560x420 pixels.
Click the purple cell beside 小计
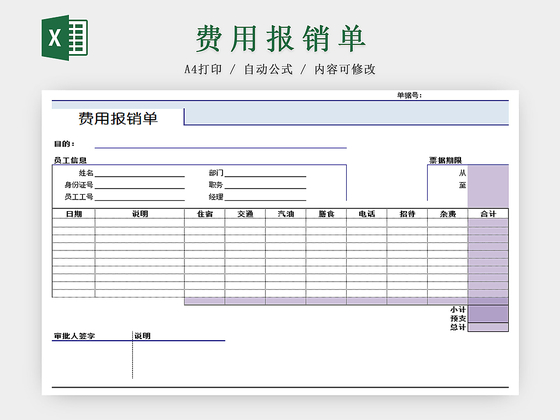point(488,310)
